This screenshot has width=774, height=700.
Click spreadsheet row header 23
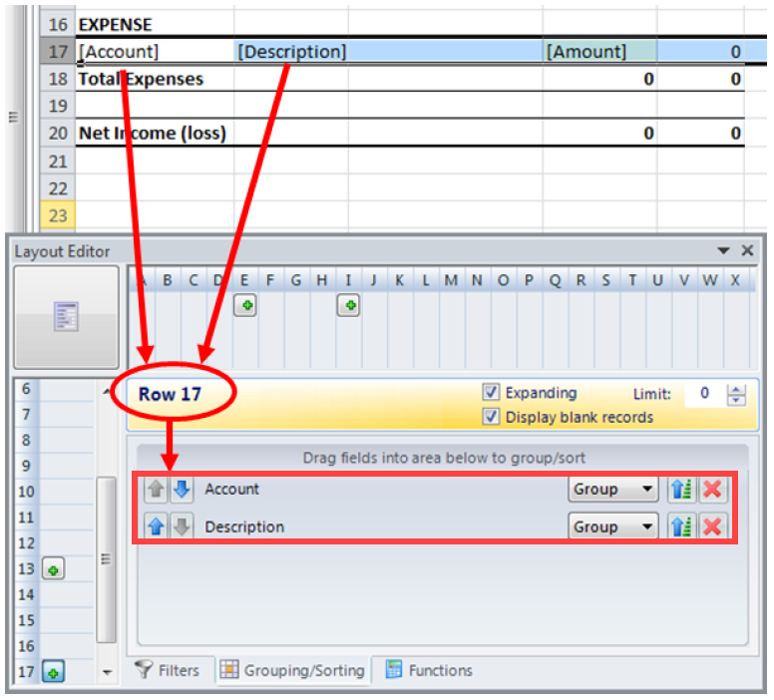[x=58, y=215]
